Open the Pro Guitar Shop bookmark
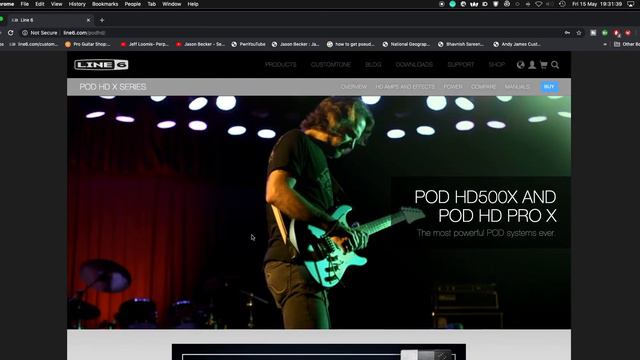 [x=88, y=44]
